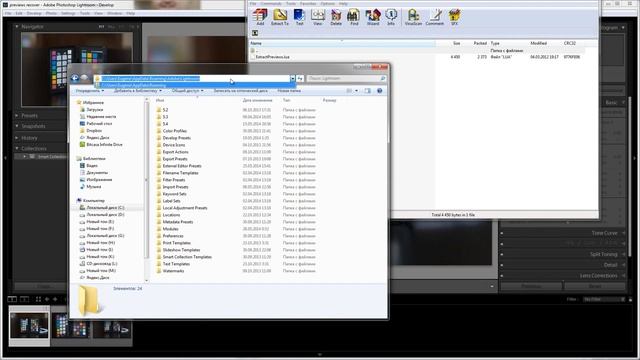Screen dimensions: 640x360
Task: Select the second filmstrip thumbnail in Lightroom
Action: point(71,325)
